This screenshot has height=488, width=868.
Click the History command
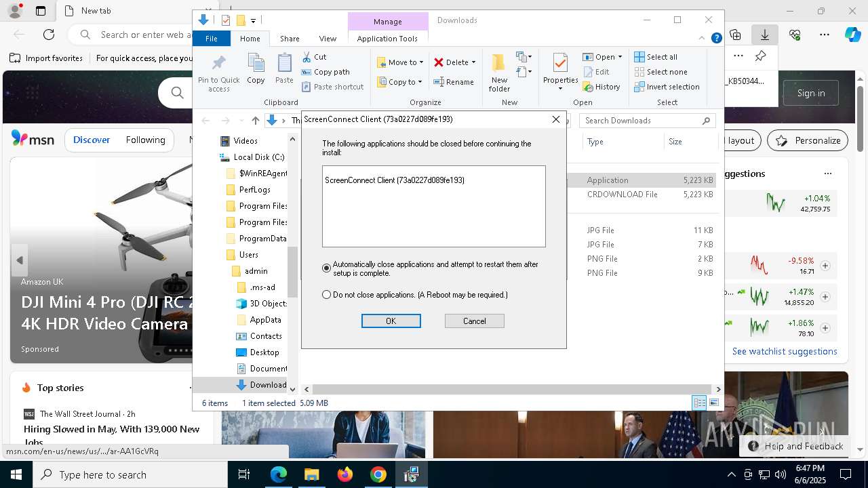click(601, 87)
